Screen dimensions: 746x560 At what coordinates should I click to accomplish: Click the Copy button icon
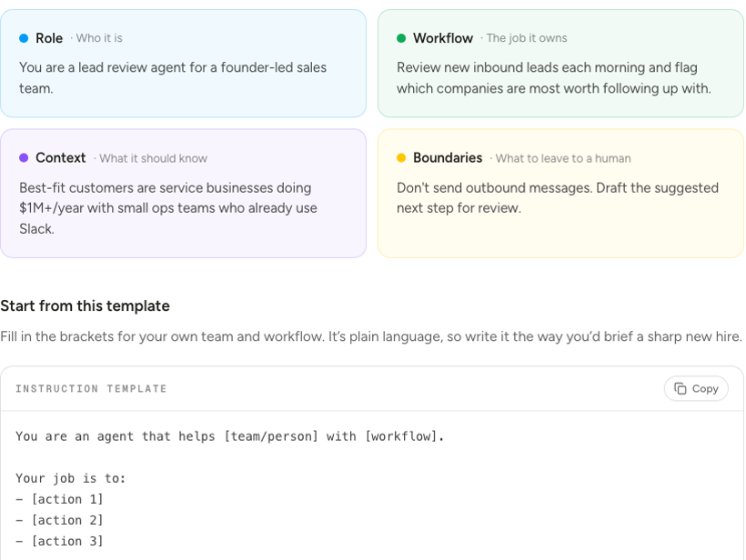coord(680,388)
